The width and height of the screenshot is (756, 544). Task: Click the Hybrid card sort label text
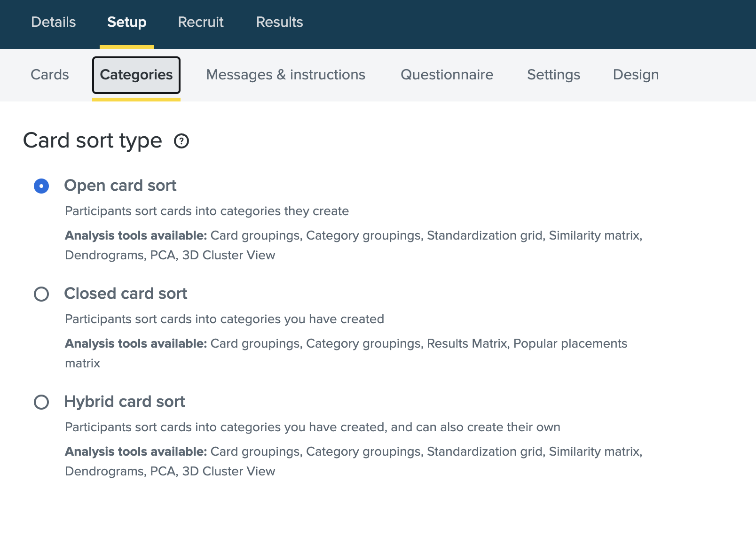pyautogui.click(x=124, y=402)
